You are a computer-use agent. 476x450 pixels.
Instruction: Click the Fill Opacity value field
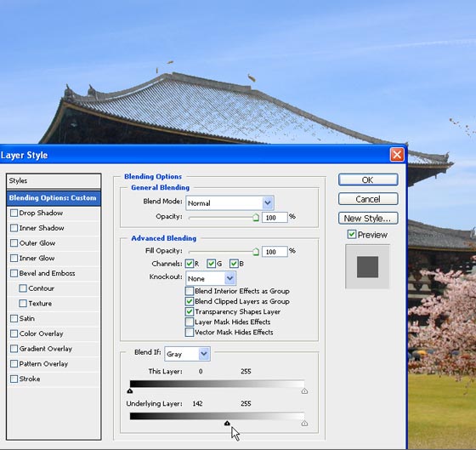coord(275,252)
